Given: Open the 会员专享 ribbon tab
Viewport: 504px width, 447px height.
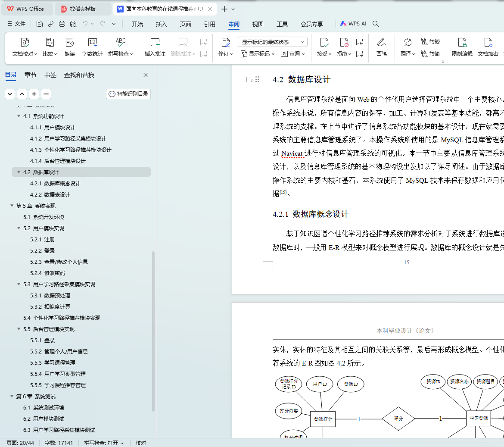Looking at the screenshot, I should (x=312, y=24).
